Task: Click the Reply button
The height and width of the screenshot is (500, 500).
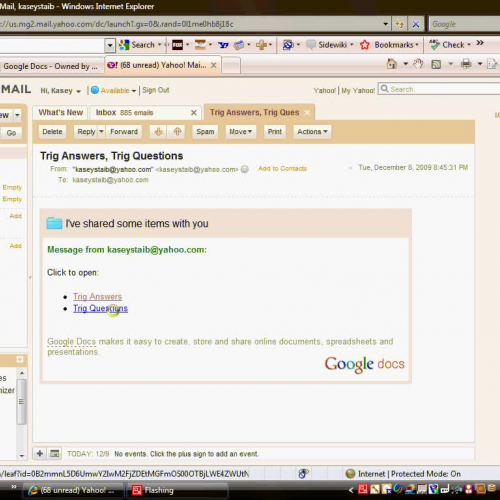Action: 86,132
